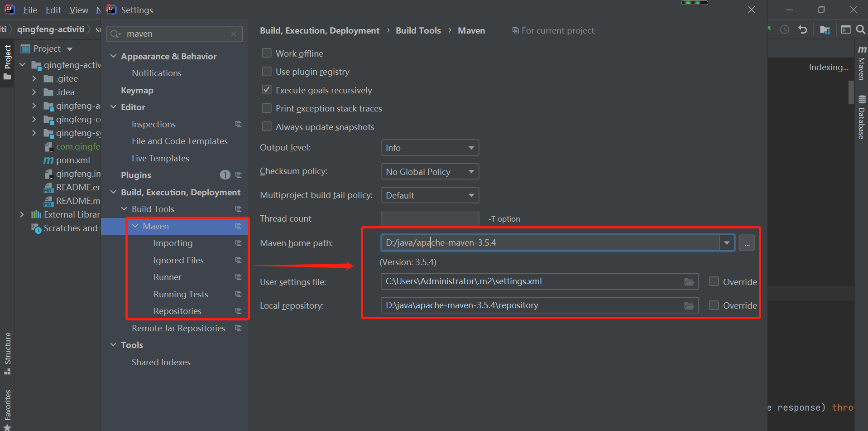Click the Thread count input field
868x431 pixels.
[x=430, y=219]
